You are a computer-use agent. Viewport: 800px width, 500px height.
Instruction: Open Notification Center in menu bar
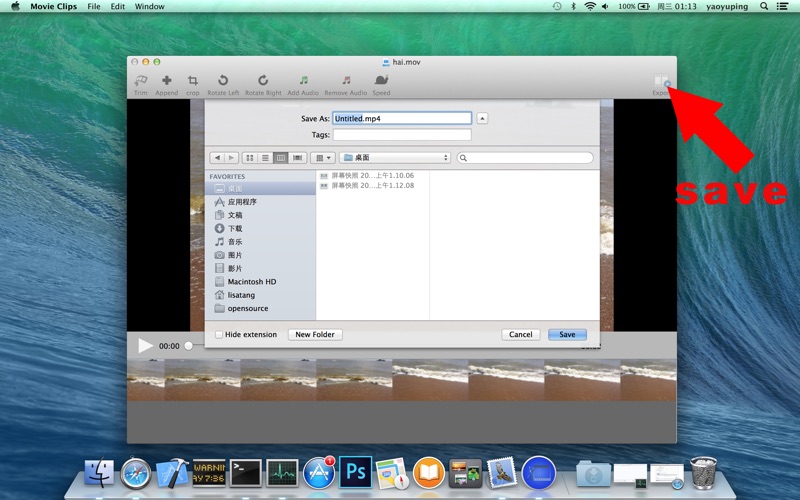click(782, 6)
